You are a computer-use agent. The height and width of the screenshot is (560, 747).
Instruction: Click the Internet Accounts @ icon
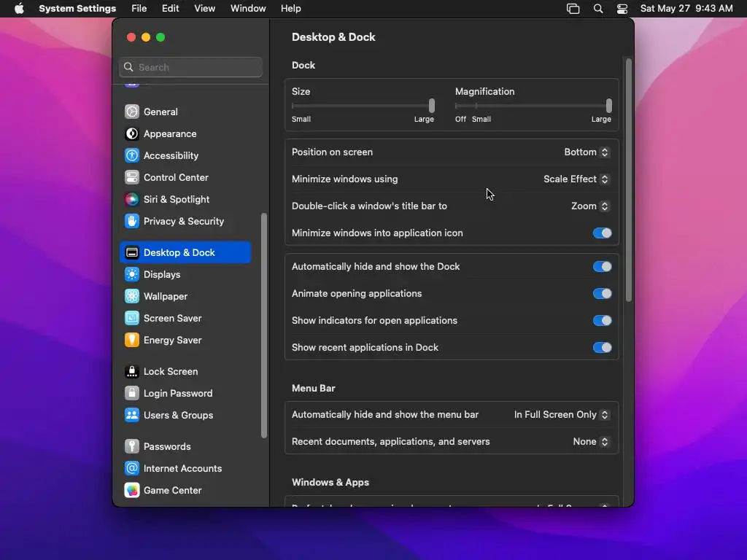click(132, 469)
